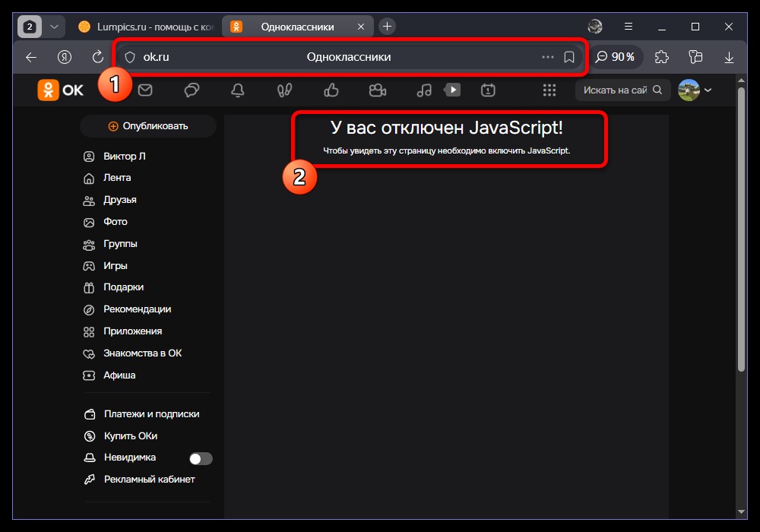Click the ok.ru address bar field
Viewport: 760px width, 532px height.
pos(349,57)
